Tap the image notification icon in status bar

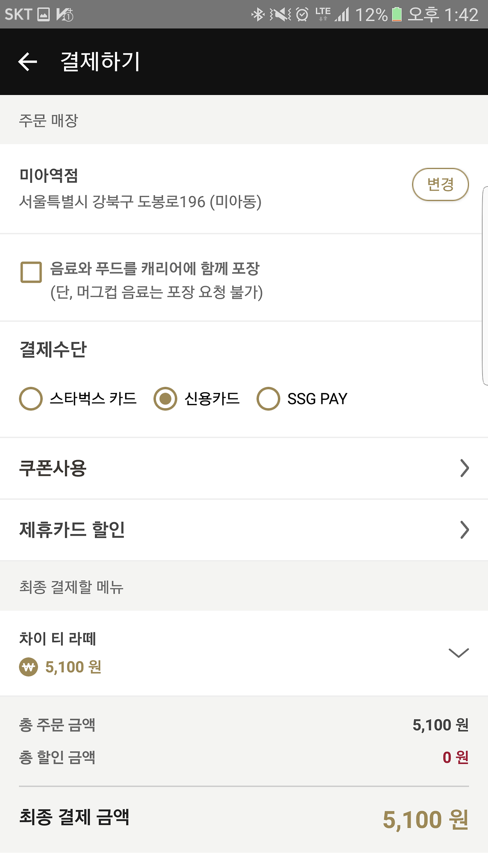[x=43, y=14]
